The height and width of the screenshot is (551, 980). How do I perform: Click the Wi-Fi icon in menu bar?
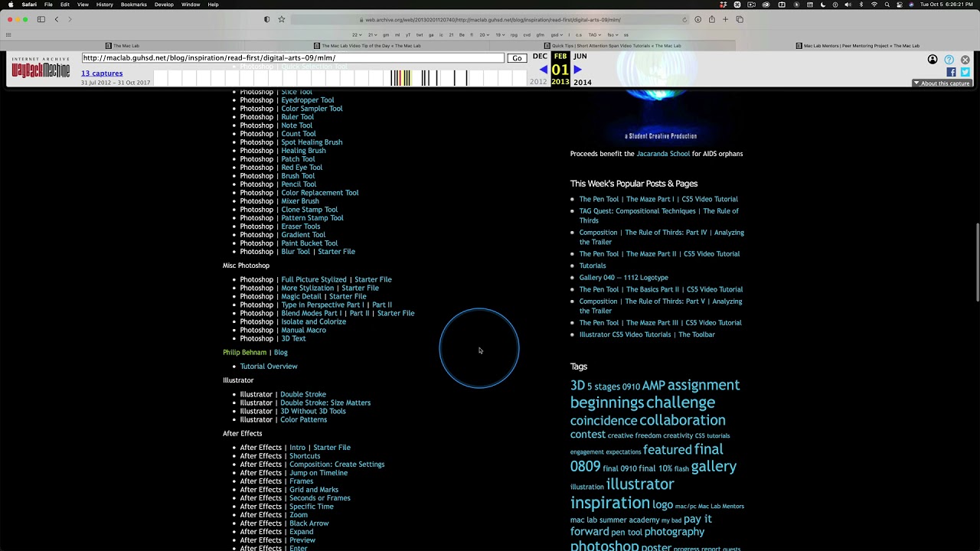point(874,5)
